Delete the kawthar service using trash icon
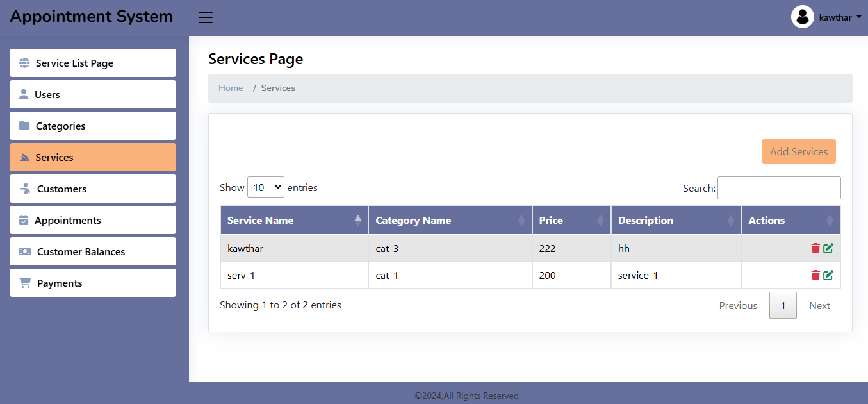Viewport: 868px width, 404px height. coord(815,248)
